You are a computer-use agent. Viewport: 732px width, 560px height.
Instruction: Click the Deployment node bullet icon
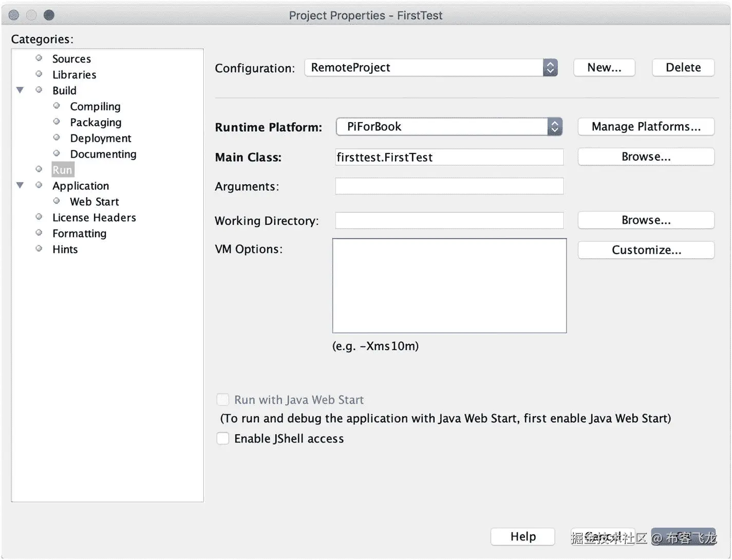pos(57,138)
